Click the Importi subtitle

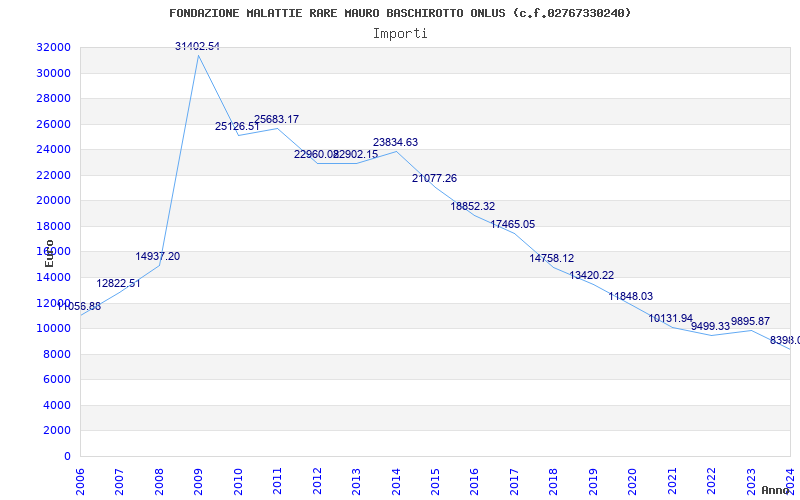tap(400, 34)
